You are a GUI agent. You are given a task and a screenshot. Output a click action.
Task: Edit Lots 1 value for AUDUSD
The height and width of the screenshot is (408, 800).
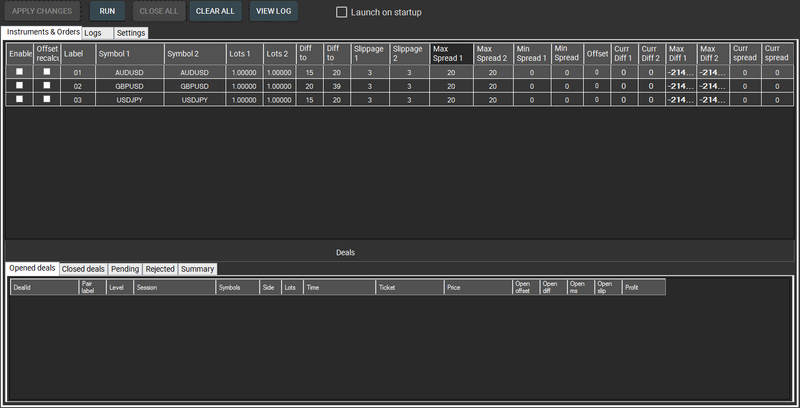pos(244,72)
